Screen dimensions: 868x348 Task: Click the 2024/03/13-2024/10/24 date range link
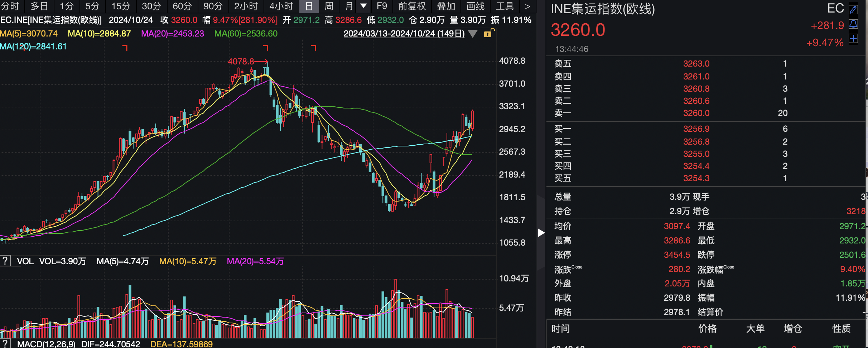(404, 34)
